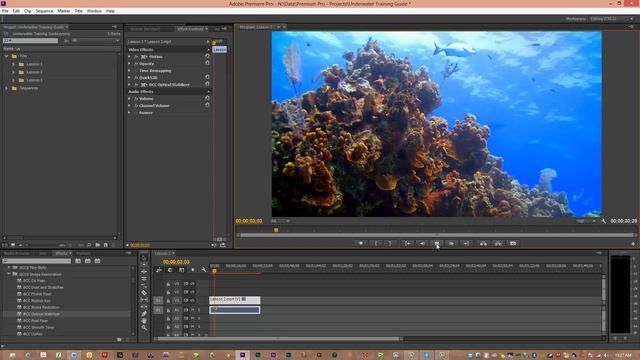
Task: Step forward one frame in Program monitor
Action: 451,243
